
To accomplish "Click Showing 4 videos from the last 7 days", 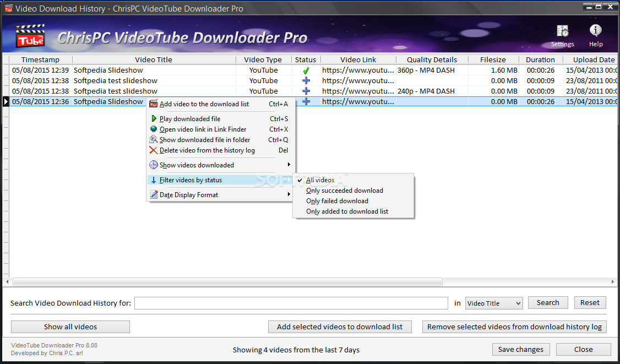I will click(296, 350).
